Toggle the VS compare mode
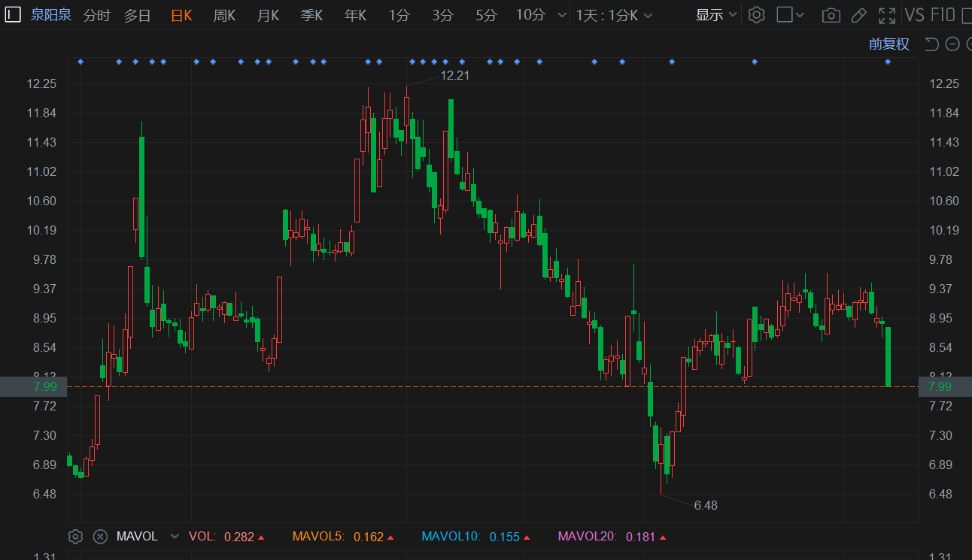This screenshot has width=972, height=560. pyautogui.click(x=914, y=15)
